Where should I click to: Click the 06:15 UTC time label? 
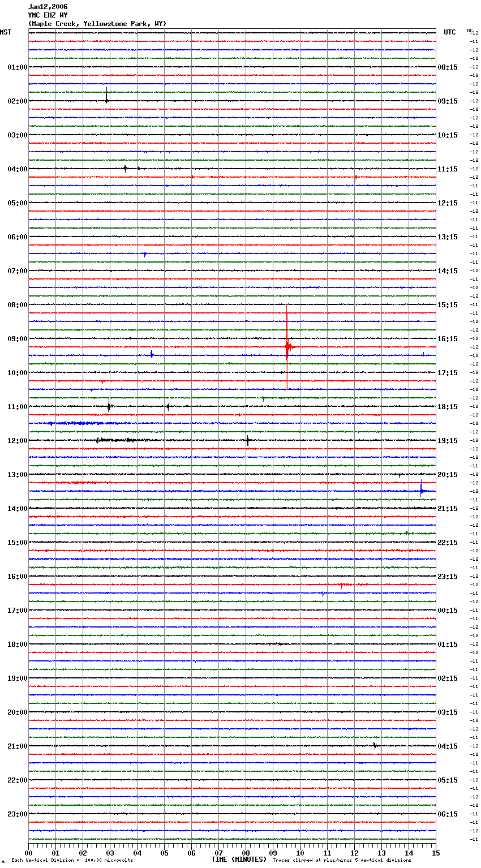(448, 814)
